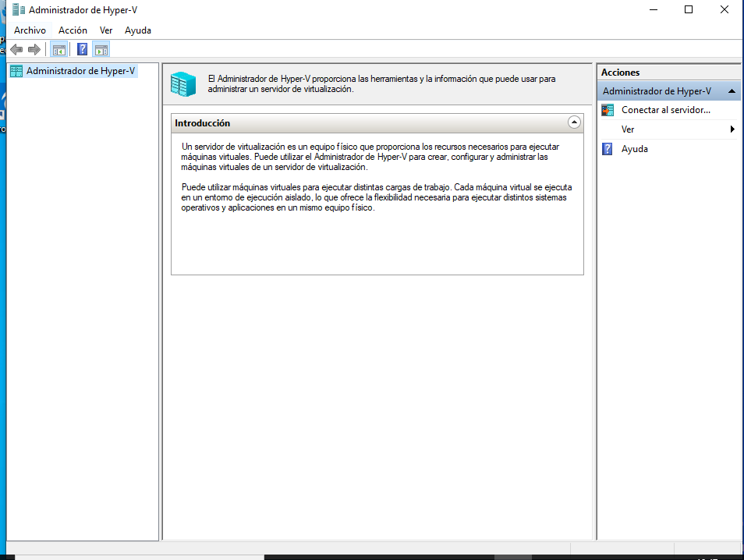
Task: Toggle the console tree pane toolbar icon
Action: point(58,50)
